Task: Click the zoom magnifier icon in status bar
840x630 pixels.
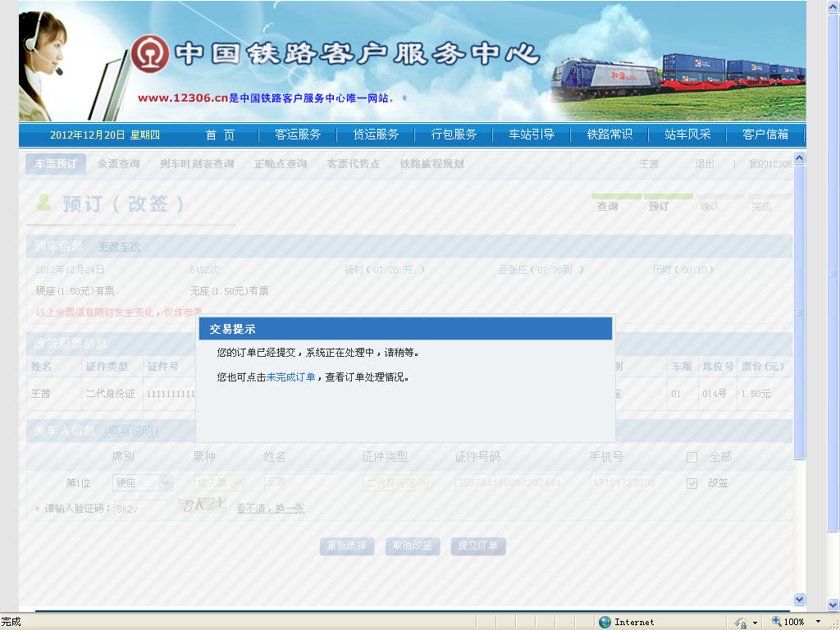Action: coord(776,622)
